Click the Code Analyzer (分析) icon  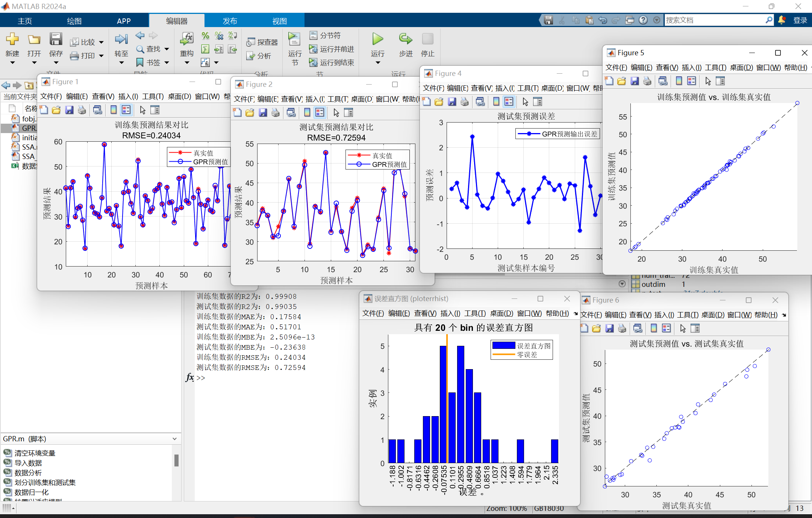(251, 56)
